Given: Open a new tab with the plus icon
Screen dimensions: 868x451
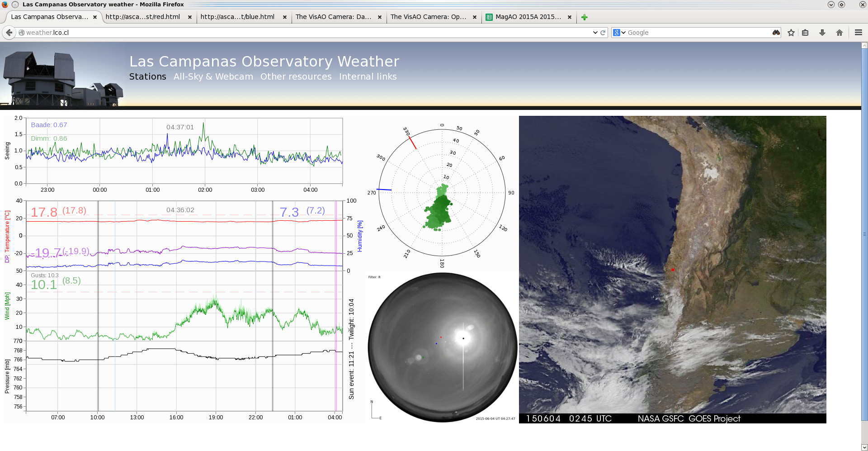Looking at the screenshot, I should click(585, 17).
